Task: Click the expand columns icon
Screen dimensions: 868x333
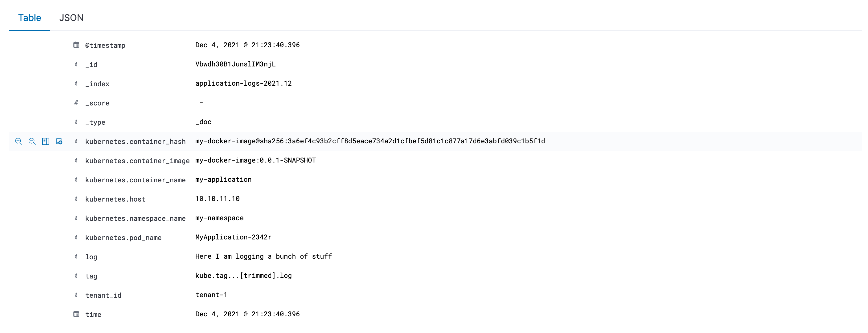Action: point(45,141)
